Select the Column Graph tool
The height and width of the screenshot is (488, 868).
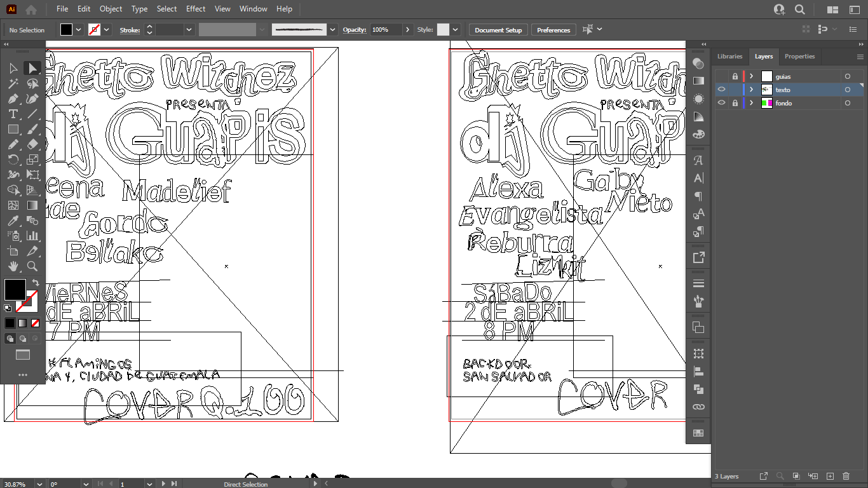point(32,236)
